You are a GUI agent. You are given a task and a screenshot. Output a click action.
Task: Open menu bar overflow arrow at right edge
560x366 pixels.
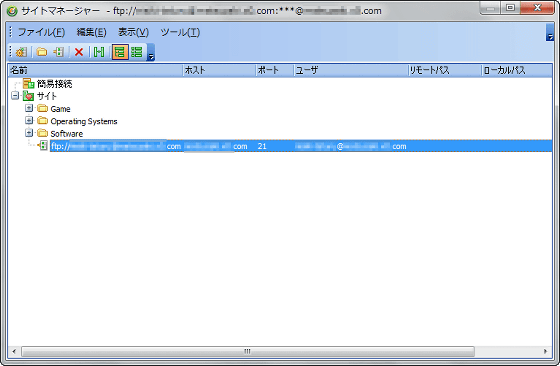550,32
